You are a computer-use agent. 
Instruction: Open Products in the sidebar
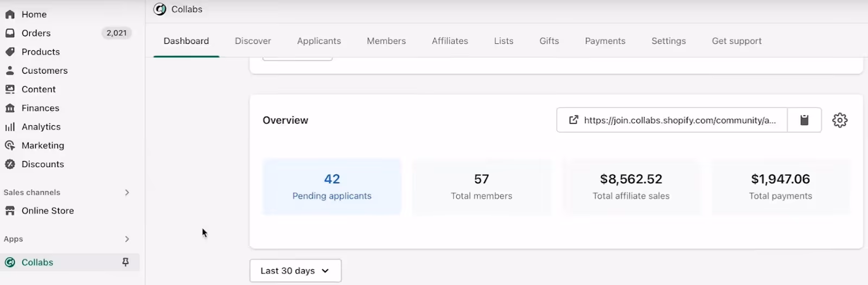click(41, 52)
